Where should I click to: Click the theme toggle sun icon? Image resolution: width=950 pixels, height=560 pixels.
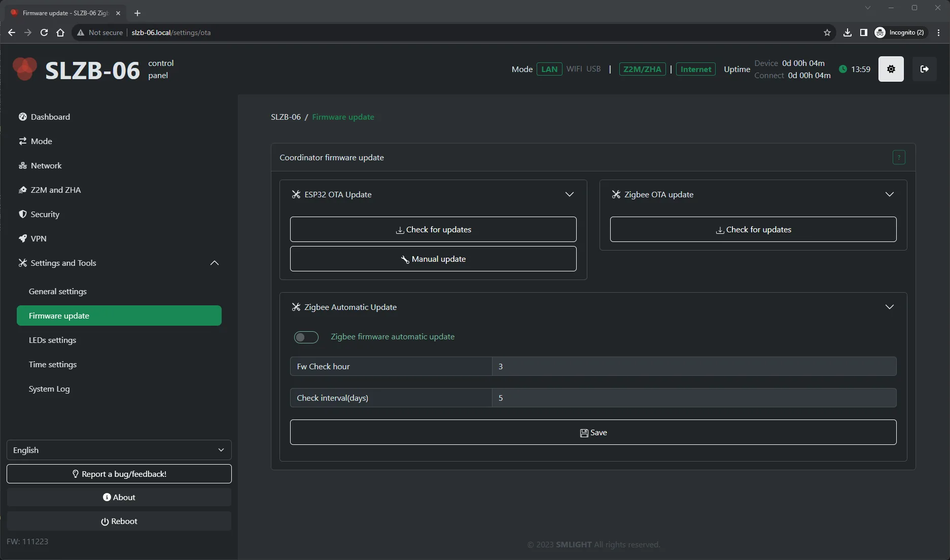[x=891, y=69]
